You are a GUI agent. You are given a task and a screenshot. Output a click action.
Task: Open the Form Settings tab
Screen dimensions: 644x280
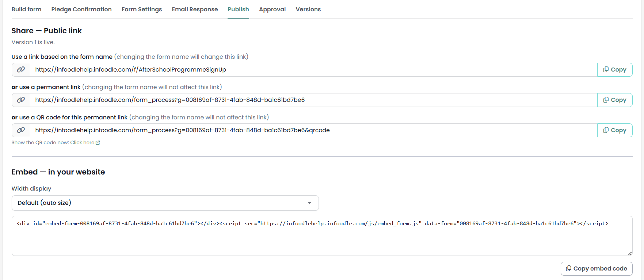(x=142, y=9)
